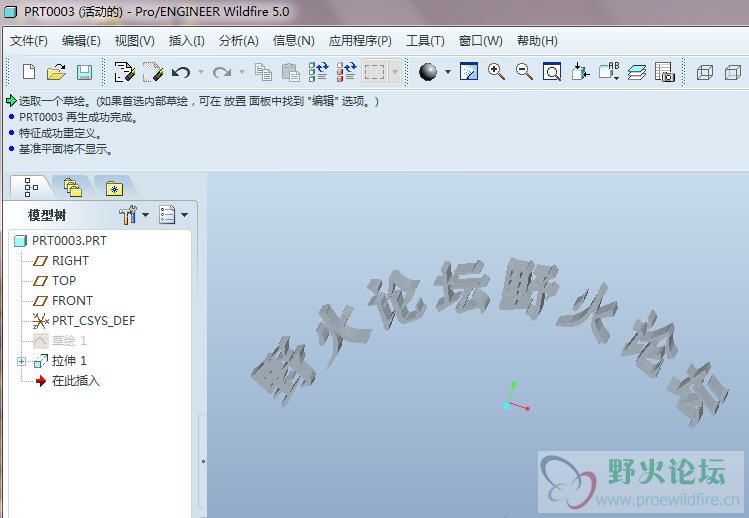This screenshot has width=749, height=518.
Task: Click the New file icon
Action: coord(29,72)
